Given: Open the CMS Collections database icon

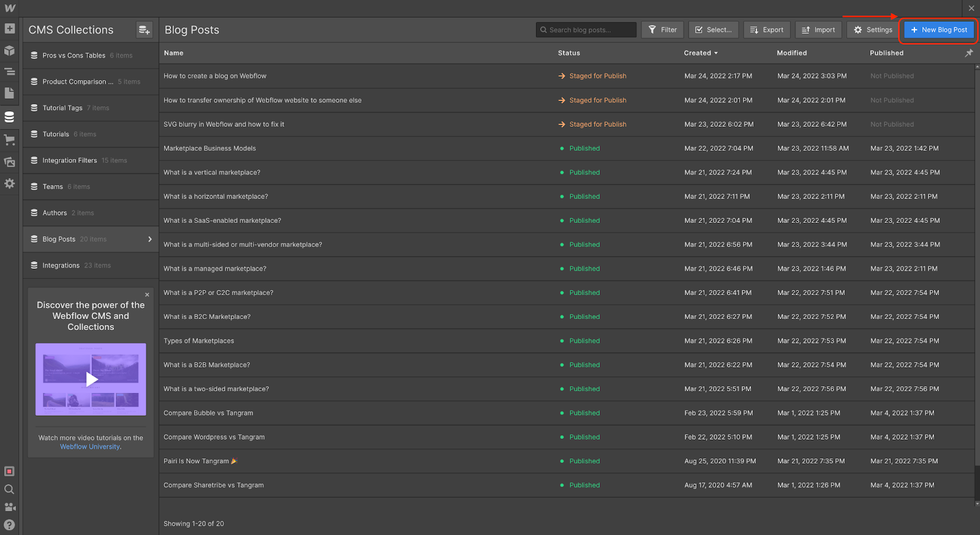Looking at the screenshot, I should point(9,117).
